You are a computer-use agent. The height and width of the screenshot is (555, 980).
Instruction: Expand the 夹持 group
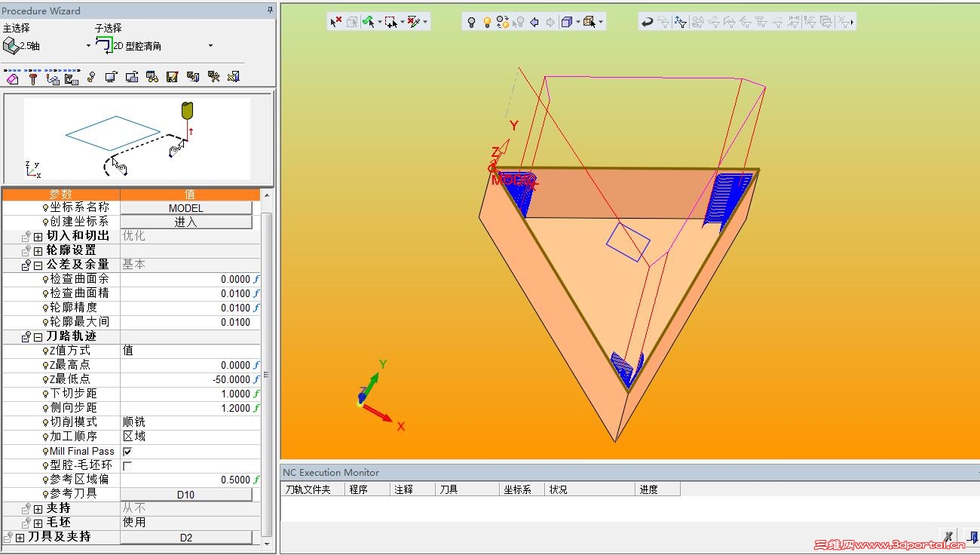coord(38,509)
